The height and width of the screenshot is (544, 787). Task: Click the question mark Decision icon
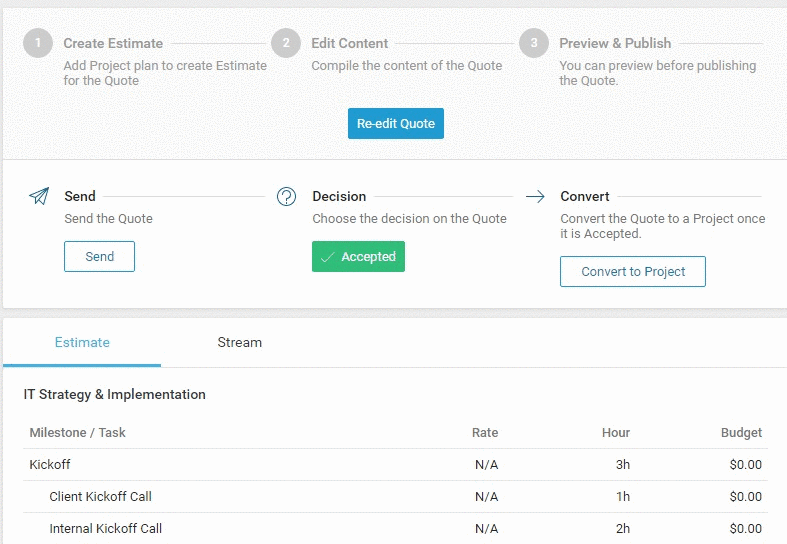286,196
